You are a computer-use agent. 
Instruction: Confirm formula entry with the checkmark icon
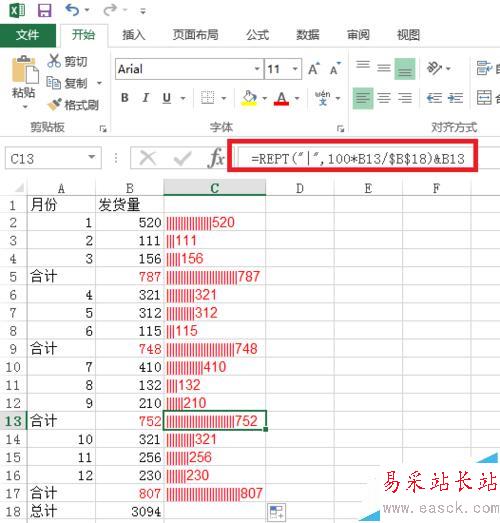(182, 158)
